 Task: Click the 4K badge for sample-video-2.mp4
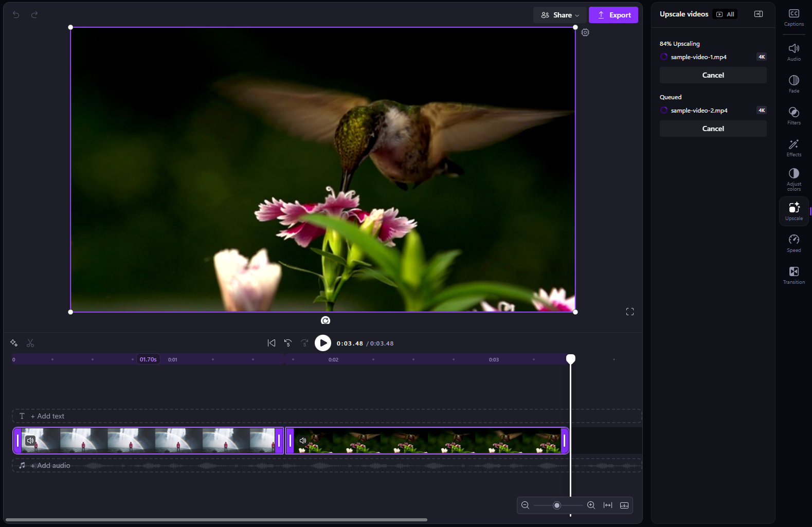coord(762,111)
